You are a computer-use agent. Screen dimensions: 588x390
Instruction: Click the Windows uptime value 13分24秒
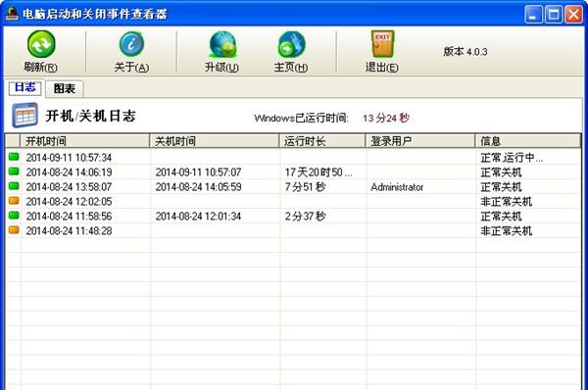click(x=386, y=119)
